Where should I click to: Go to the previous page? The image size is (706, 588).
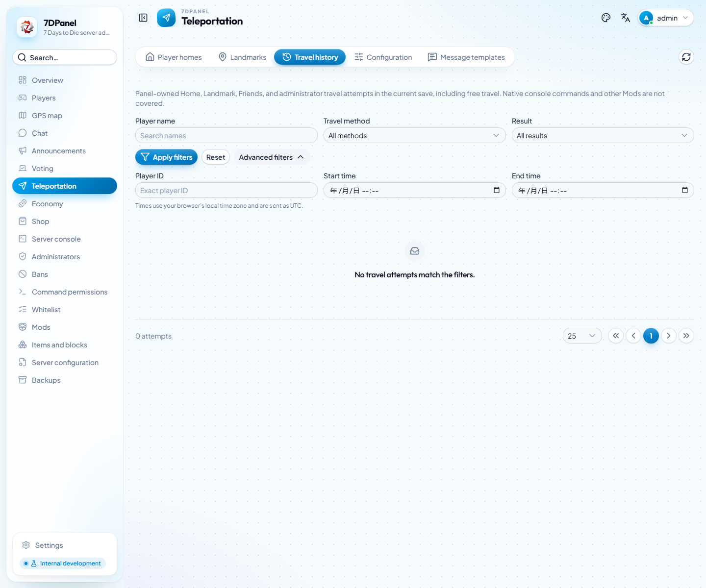pos(633,336)
